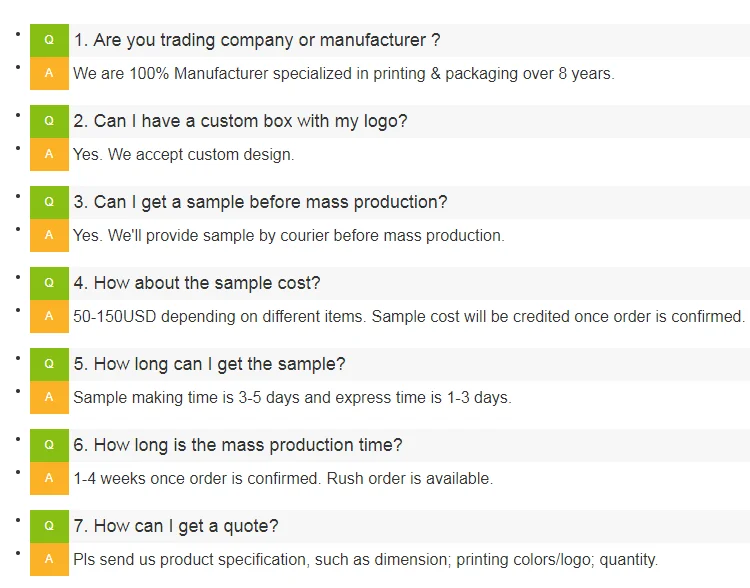Viewport: 750px width, 588px height.
Task: Click the orange A icon beside product specification answer
Action: (49, 559)
